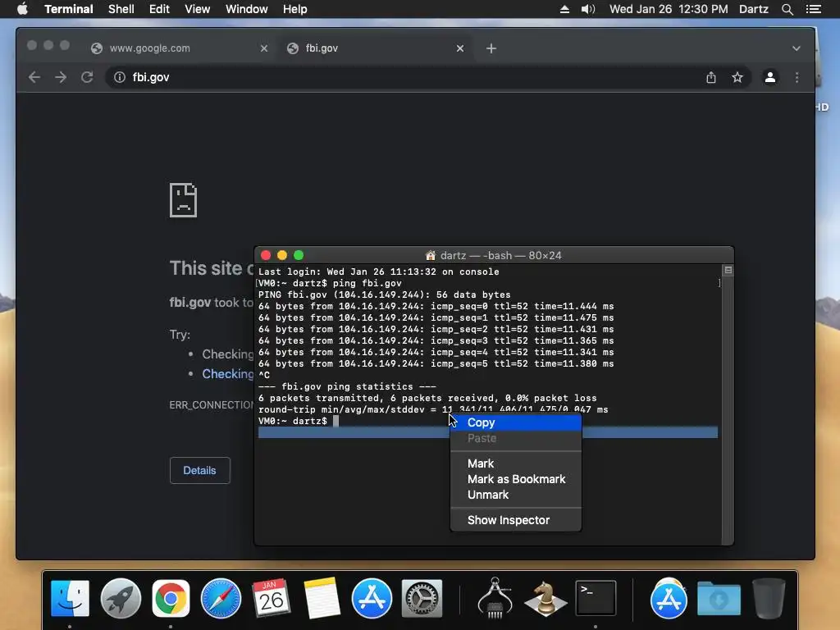Choose Show Inspector in context menu
Screen dimensions: 840x630
pos(516,520)
